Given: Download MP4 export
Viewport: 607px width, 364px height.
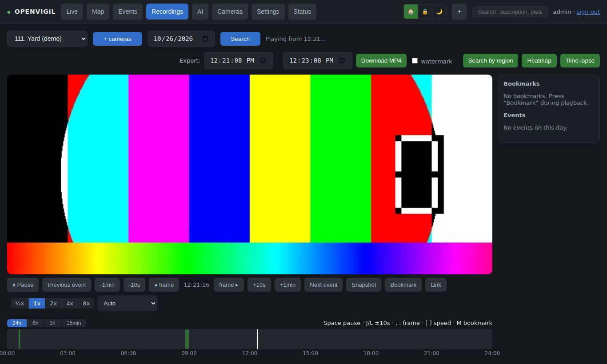Looking at the screenshot, I should click(x=381, y=60).
